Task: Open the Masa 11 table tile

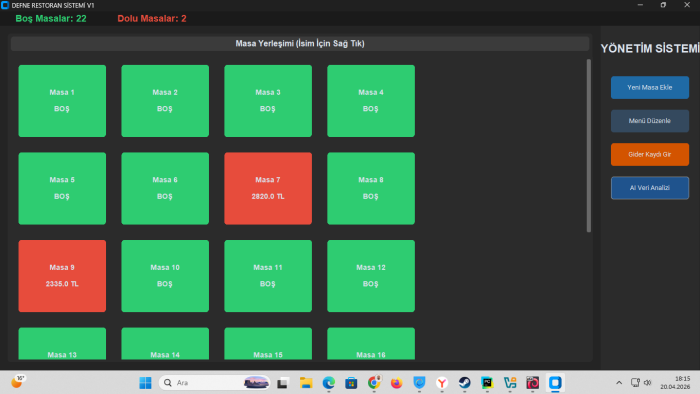Action: coord(268,276)
